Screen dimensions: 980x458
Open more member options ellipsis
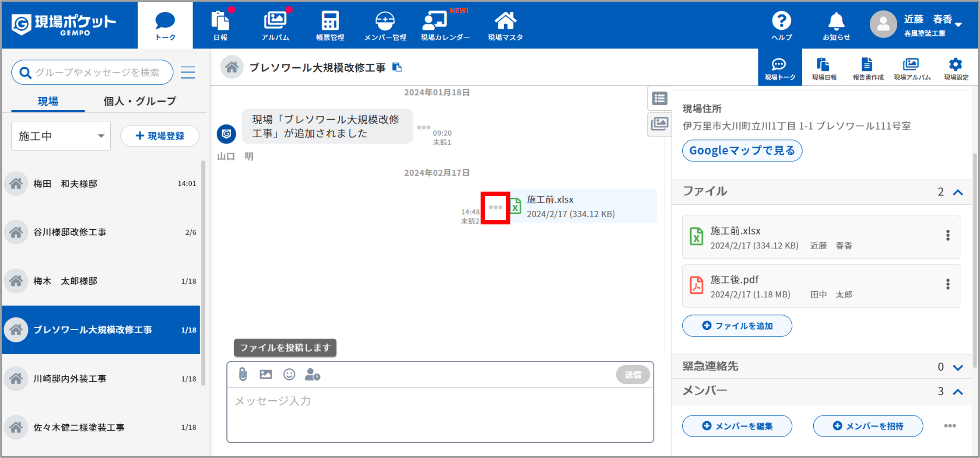(x=950, y=426)
